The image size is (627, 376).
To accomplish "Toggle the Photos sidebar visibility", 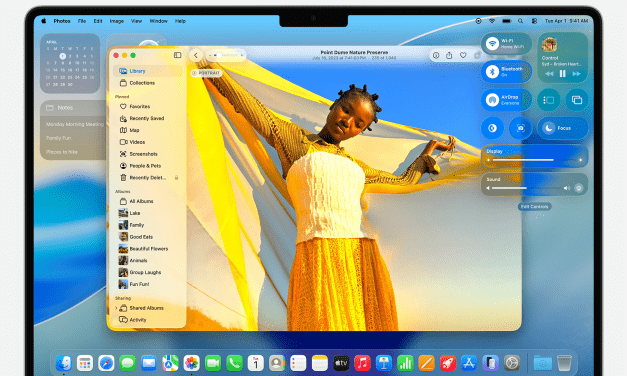I will 178,55.
